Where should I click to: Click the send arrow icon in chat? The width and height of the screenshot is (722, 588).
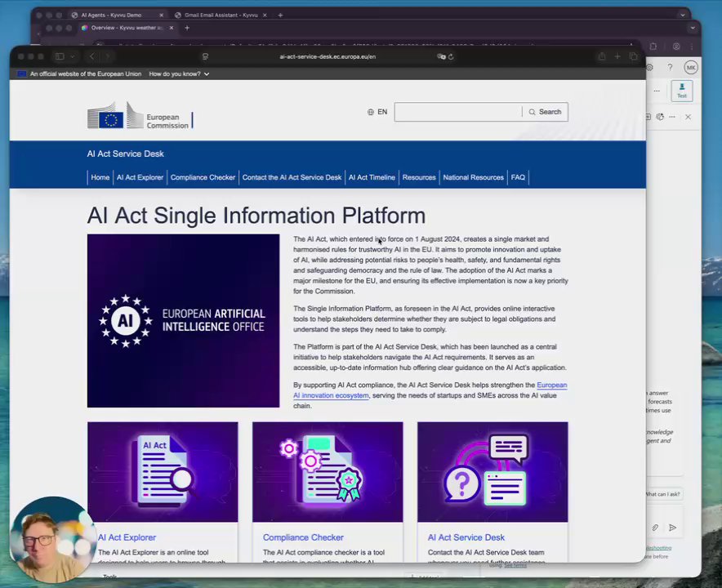click(672, 528)
